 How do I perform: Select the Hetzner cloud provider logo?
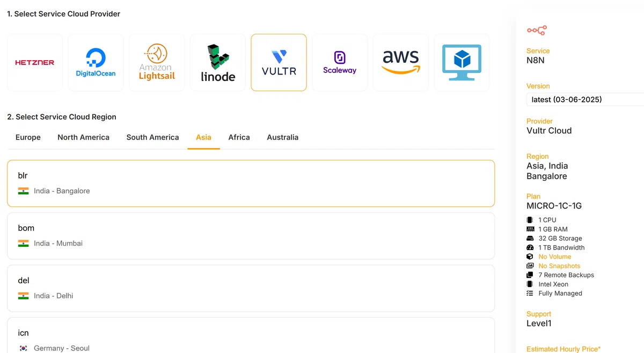coord(35,63)
